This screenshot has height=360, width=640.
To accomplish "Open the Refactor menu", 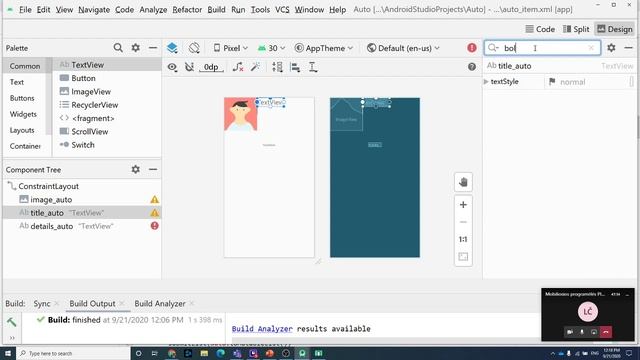I will [x=187, y=9].
